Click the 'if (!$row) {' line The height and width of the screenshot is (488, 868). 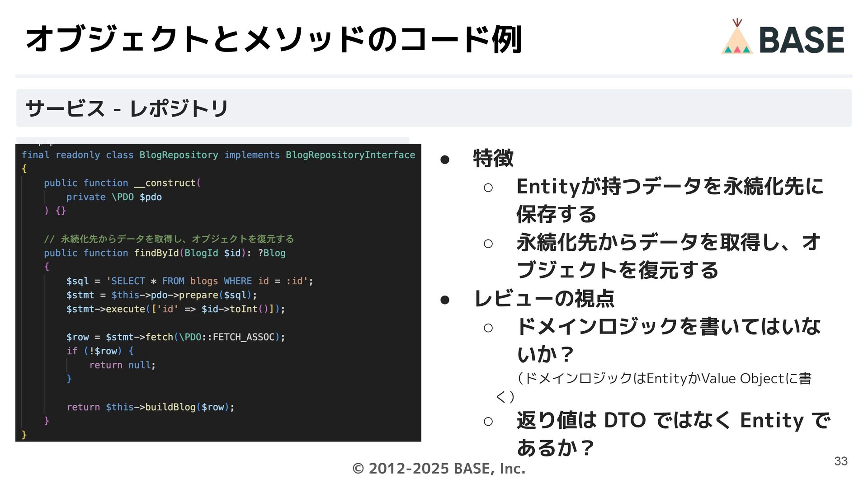pyautogui.click(x=100, y=351)
